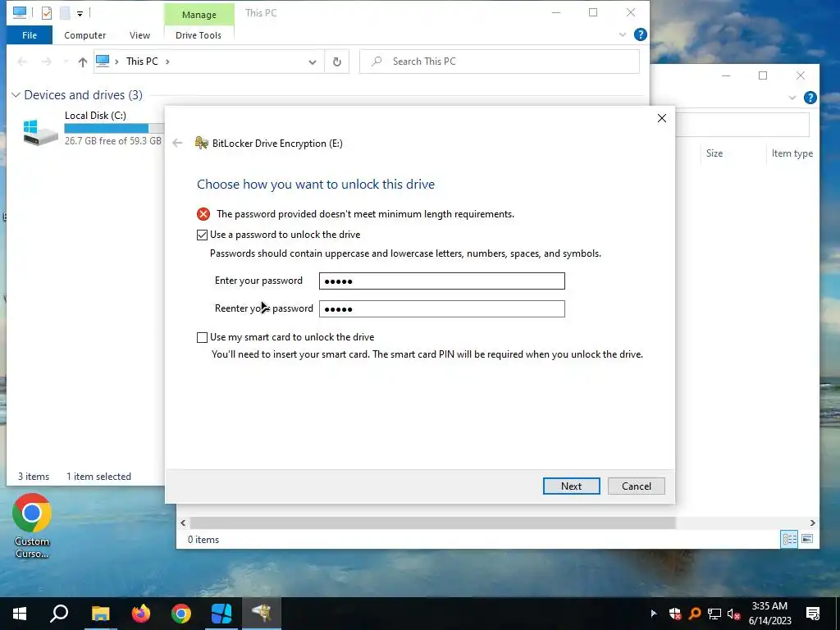Viewport: 840px width, 630px height.
Task: Click the New folder quick access icon
Action: (x=64, y=13)
